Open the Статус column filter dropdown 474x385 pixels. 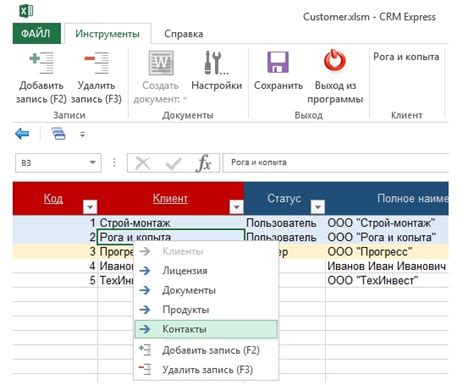pos(318,207)
